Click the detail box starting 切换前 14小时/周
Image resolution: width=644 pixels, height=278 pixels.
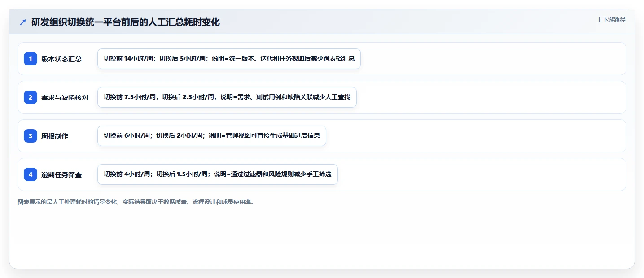[229, 59]
